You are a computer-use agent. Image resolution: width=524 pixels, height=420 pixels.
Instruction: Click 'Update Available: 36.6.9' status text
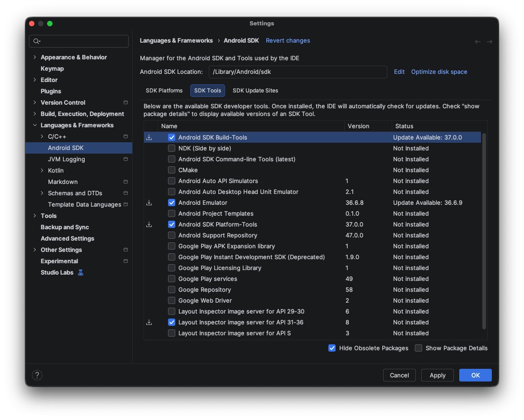click(428, 203)
